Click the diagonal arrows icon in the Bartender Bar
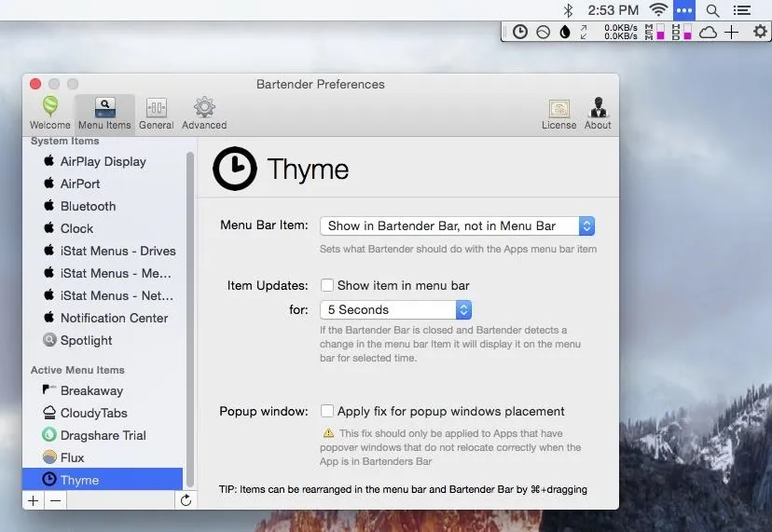 [584, 32]
